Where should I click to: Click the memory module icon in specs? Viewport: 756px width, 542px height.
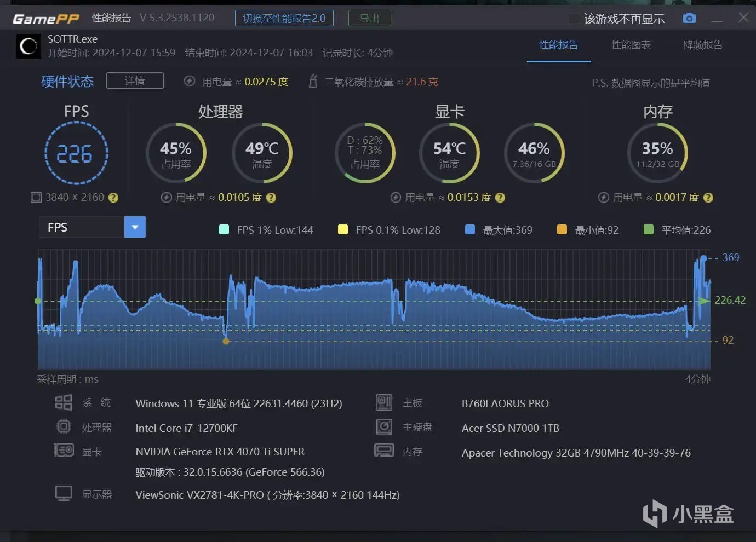click(x=384, y=451)
